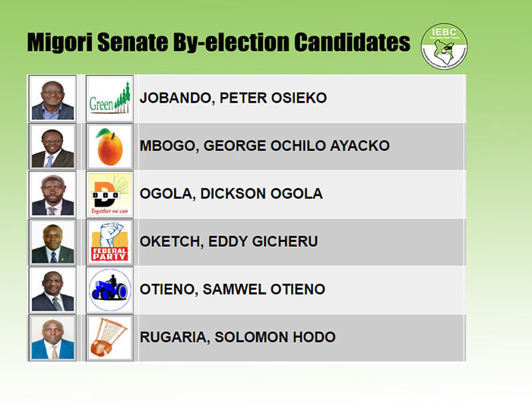Select the 'Together we can' D party logo
The image size is (532, 410).
(x=109, y=194)
